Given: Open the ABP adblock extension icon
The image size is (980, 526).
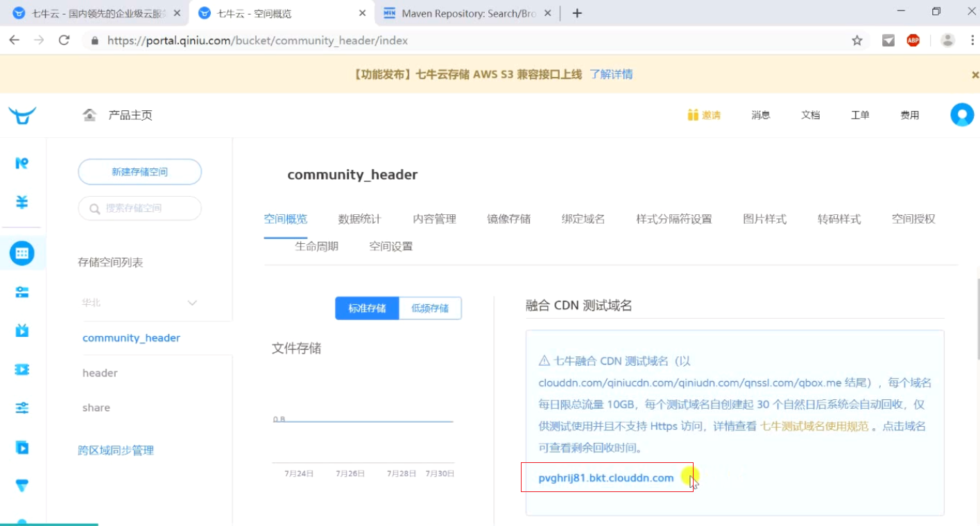Looking at the screenshot, I should (x=913, y=40).
